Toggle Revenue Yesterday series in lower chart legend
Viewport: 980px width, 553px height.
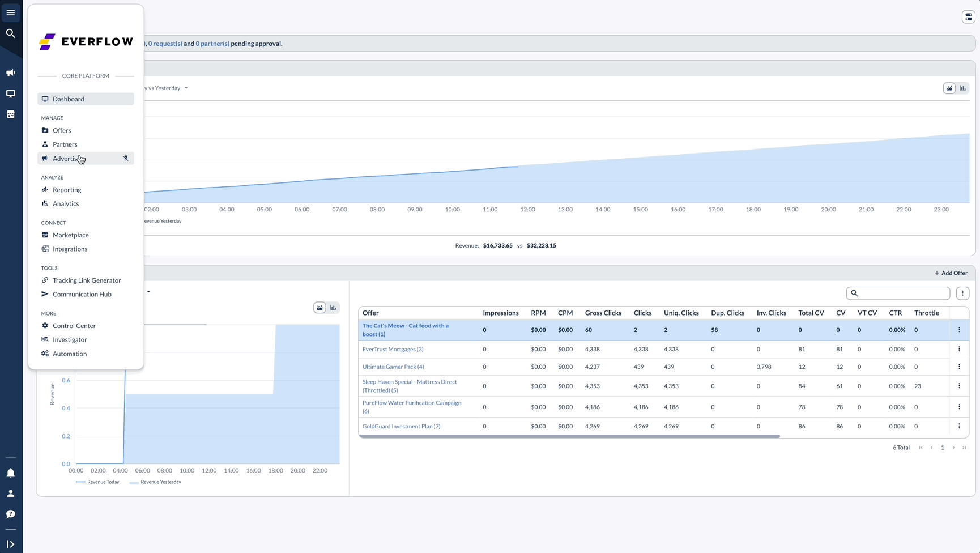[x=155, y=482]
